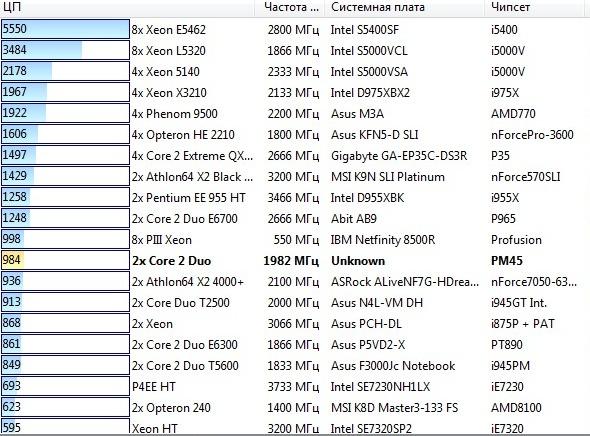Viewport: 590px width, 436px height.
Task: Click the 3733 МГц frequency cell
Action: (x=293, y=387)
